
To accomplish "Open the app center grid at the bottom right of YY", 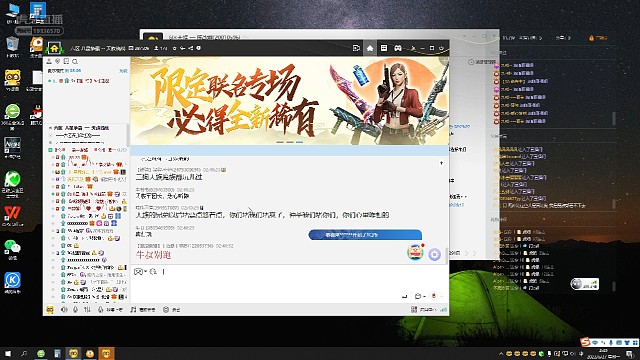I will (413, 310).
